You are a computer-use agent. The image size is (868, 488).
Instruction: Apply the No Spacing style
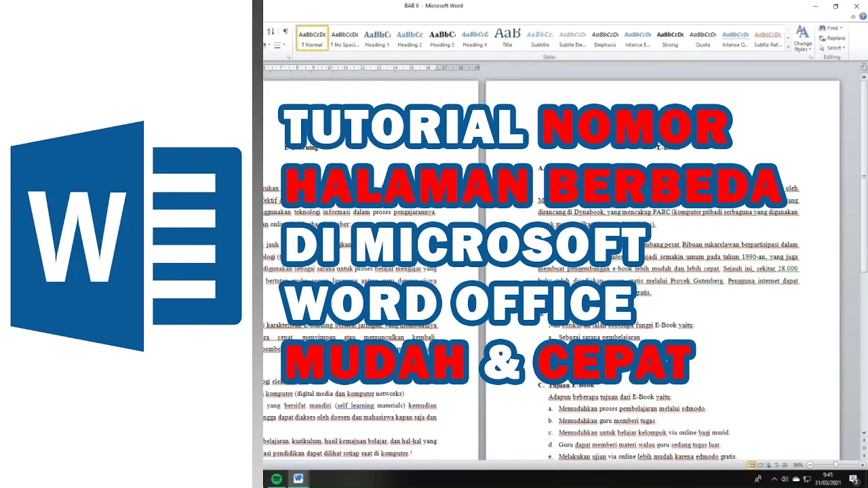(x=344, y=38)
